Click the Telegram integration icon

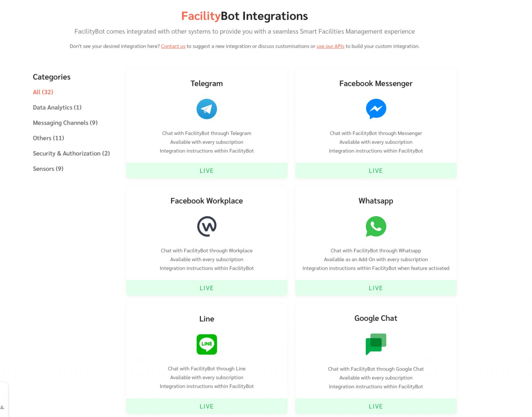pyautogui.click(x=207, y=109)
